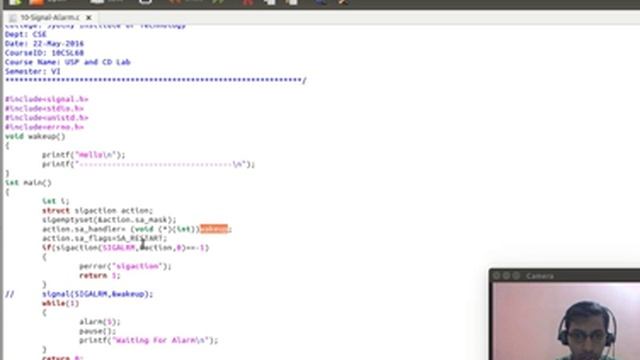640x360 pixels.
Task: Click the printf("Hello\n") statement
Action: click(84, 155)
